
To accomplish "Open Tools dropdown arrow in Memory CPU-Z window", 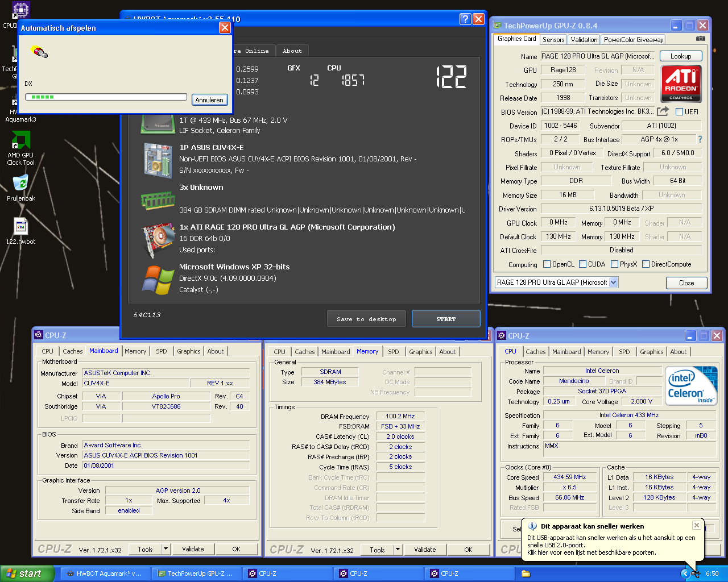I will (x=398, y=550).
